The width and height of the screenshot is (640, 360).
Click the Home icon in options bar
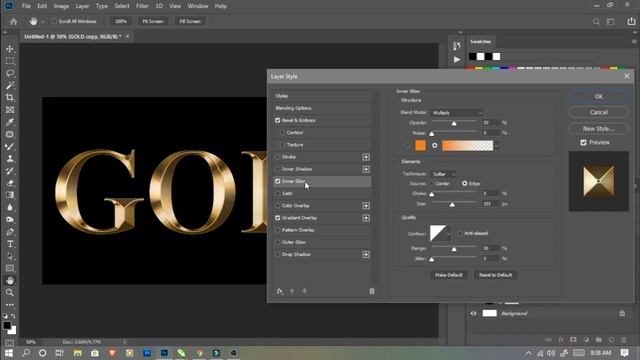[x=13, y=21]
